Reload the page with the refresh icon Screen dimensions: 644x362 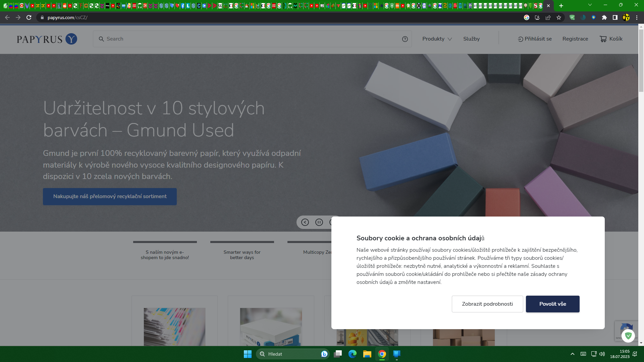pyautogui.click(x=29, y=17)
